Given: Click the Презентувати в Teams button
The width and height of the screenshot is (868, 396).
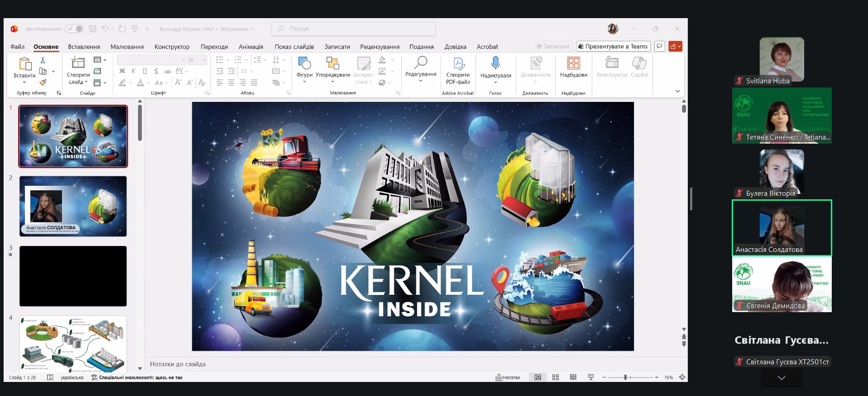Looking at the screenshot, I should point(613,46).
